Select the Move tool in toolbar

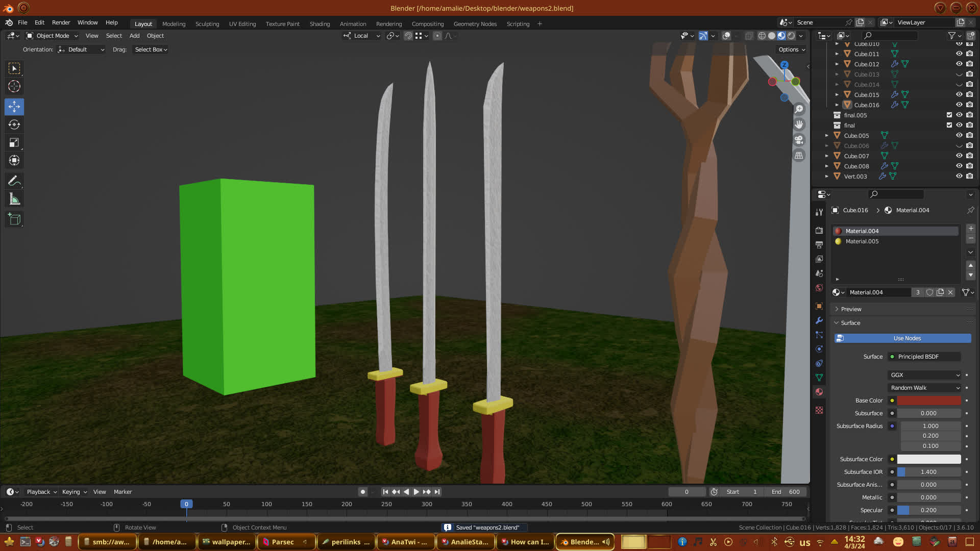point(14,107)
